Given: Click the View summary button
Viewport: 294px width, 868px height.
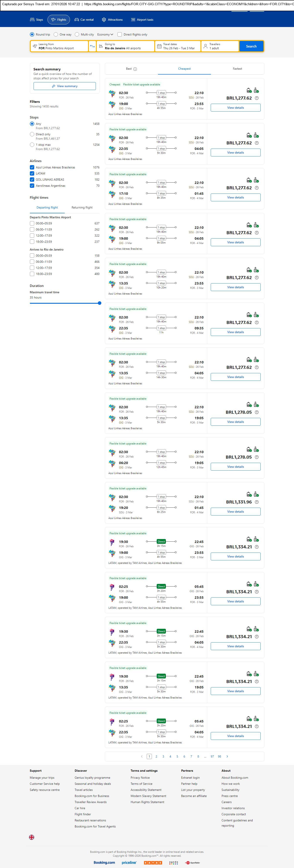Looking at the screenshot, I should pyautogui.click(x=64, y=86).
